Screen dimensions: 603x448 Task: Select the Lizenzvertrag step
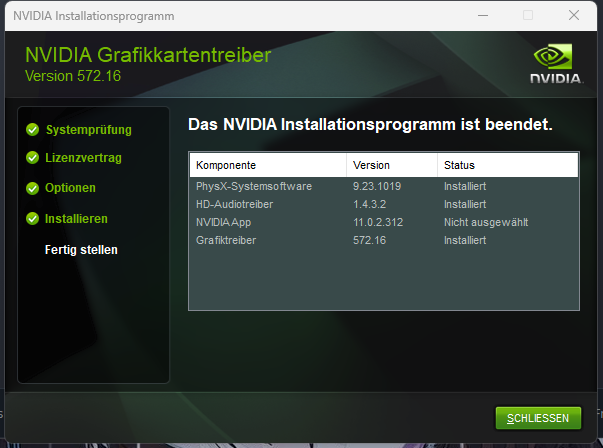click(83, 158)
